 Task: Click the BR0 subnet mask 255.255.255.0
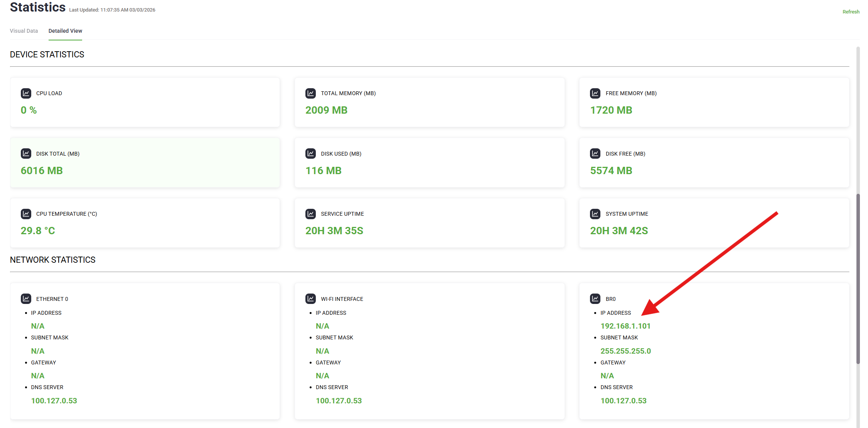coord(625,351)
